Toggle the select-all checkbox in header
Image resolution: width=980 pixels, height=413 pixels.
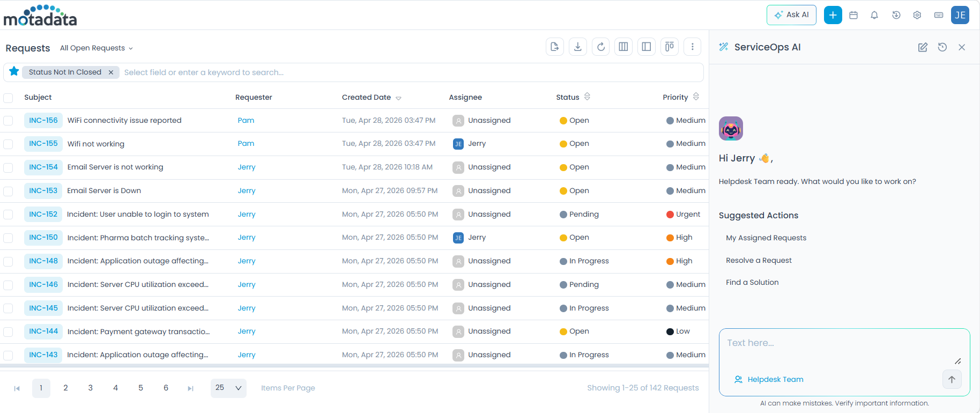coord(8,98)
